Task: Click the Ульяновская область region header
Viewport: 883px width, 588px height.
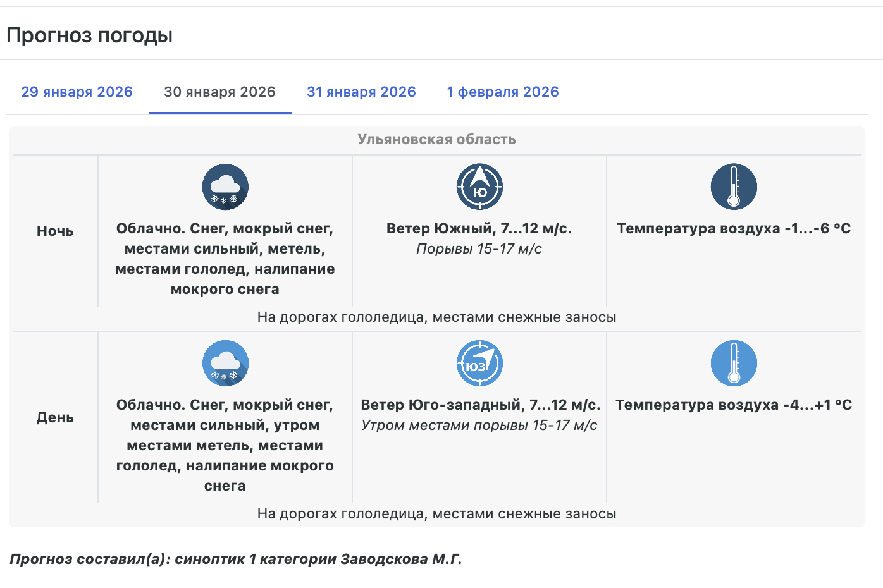Action: (x=436, y=140)
